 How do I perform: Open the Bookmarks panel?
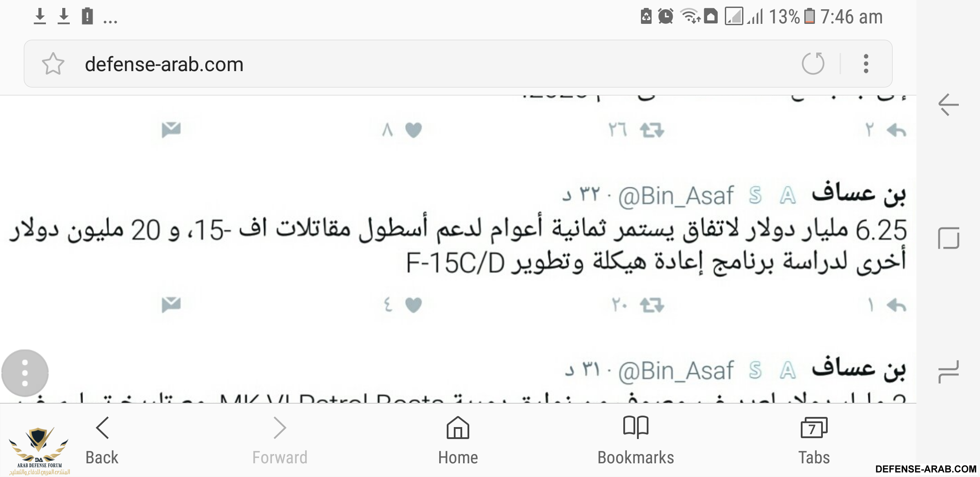pyautogui.click(x=636, y=441)
